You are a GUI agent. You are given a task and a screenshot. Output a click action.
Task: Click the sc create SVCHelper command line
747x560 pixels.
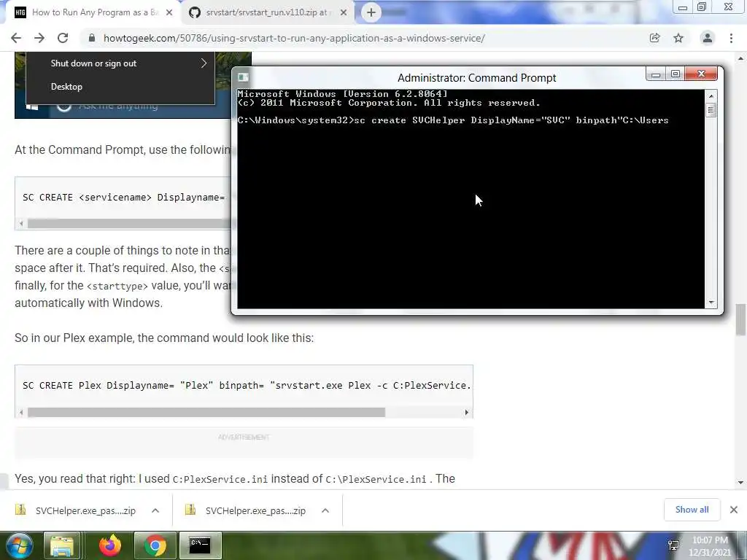click(x=453, y=120)
